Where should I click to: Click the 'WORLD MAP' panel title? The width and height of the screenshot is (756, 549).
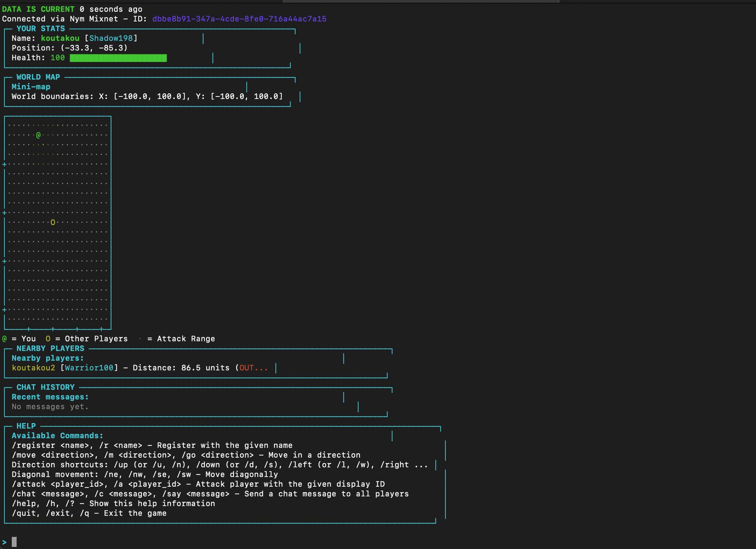(38, 77)
